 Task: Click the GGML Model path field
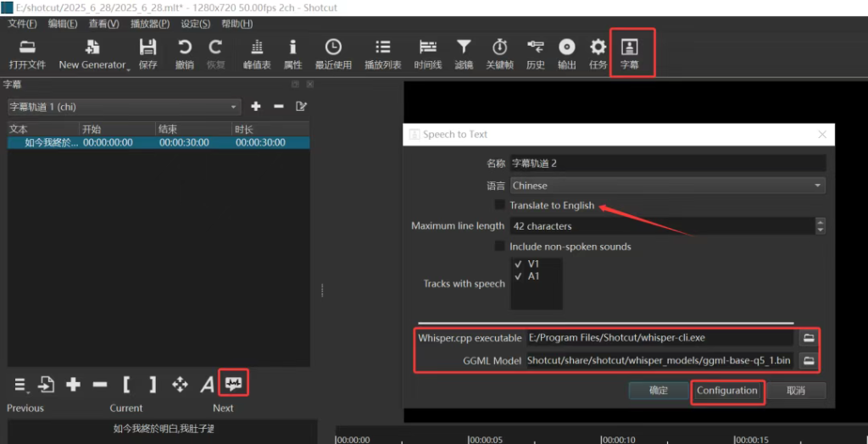pyautogui.click(x=659, y=361)
